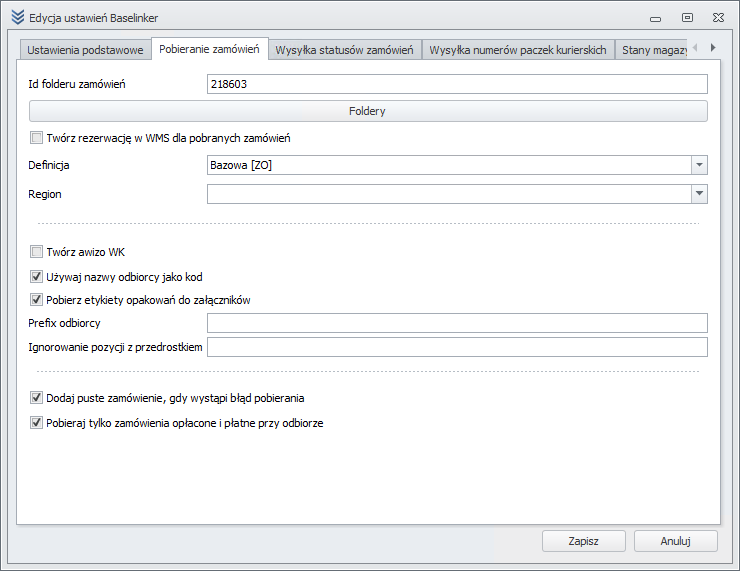Click the window title Edycja ustawień Baselinker
The image size is (740, 571).
tap(93, 18)
